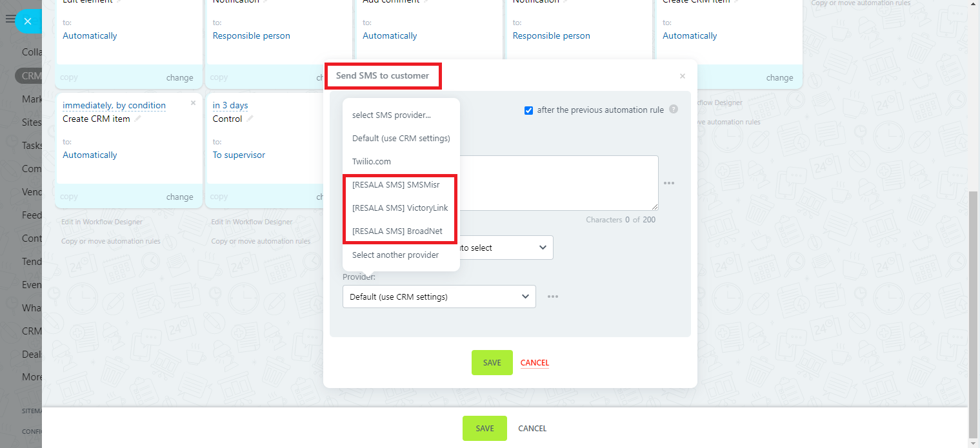The image size is (980, 448).
Task: Open the 'in 3 days' timing selector
Action: (x=230, y=105)
